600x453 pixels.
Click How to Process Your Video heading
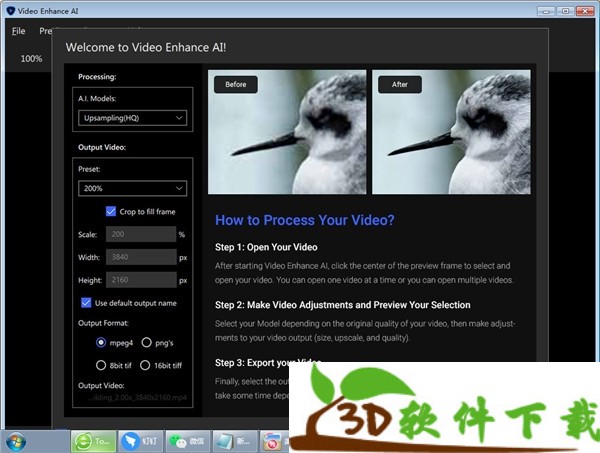[x=305, y=220]
